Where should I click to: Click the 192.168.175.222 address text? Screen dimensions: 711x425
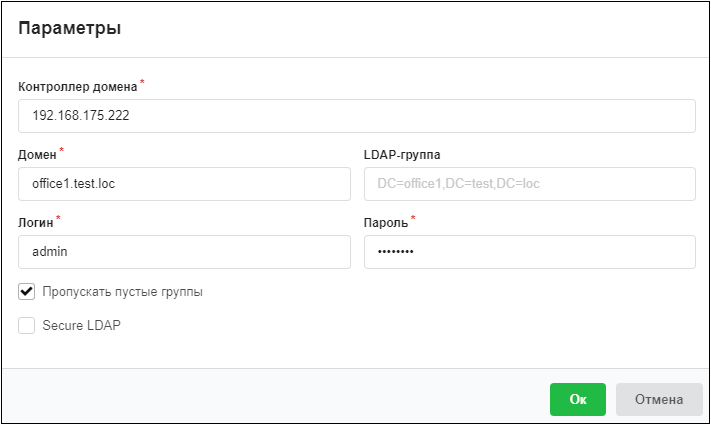point(81,115)
